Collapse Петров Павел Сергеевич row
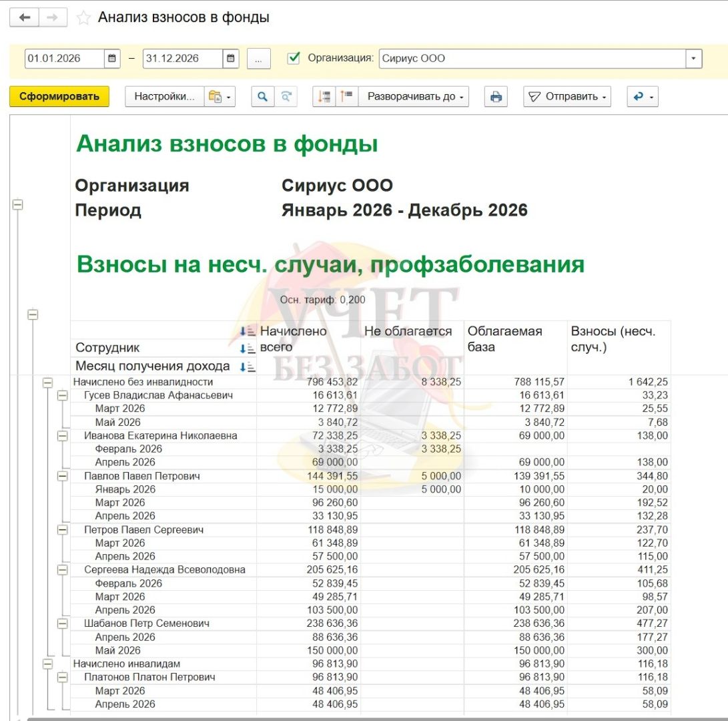The height and width of the screenshot is (721, 728). [x=62, y=529]
